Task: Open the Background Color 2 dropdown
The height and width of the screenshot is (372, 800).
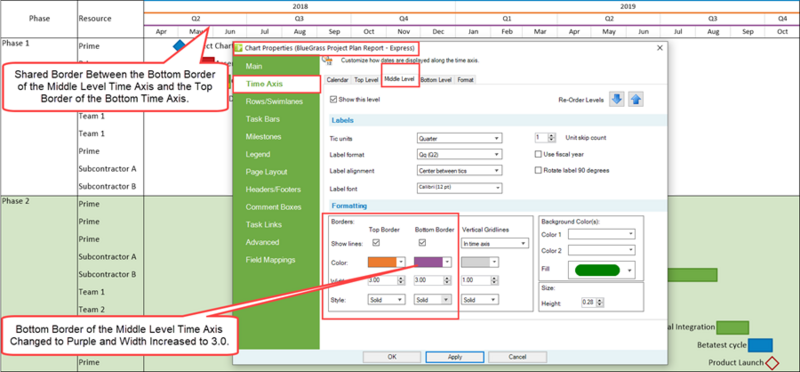Action: [x=602, y=250]
